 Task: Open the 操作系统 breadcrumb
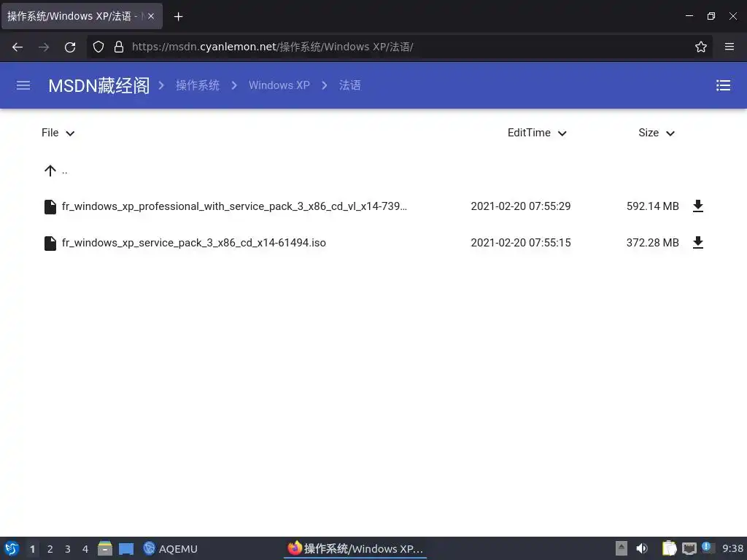coord(198,85)
